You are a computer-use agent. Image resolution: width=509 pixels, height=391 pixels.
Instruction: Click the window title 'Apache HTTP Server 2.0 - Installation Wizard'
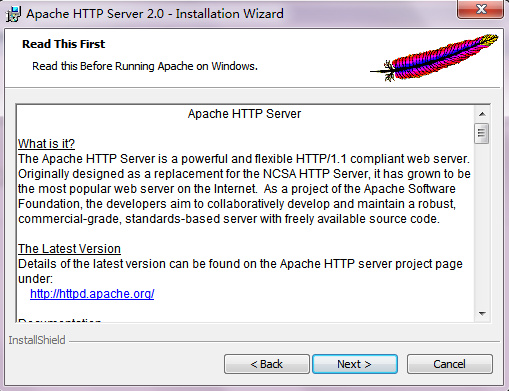click(155, 14)
